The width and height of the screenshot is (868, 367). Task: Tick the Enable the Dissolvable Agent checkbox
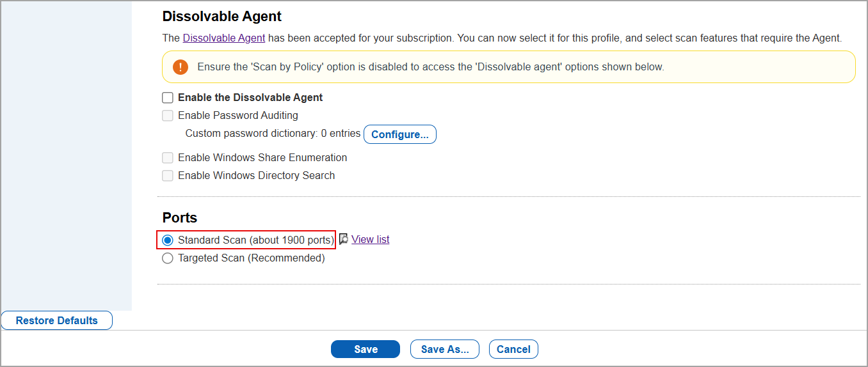click(x=168, y=98)
